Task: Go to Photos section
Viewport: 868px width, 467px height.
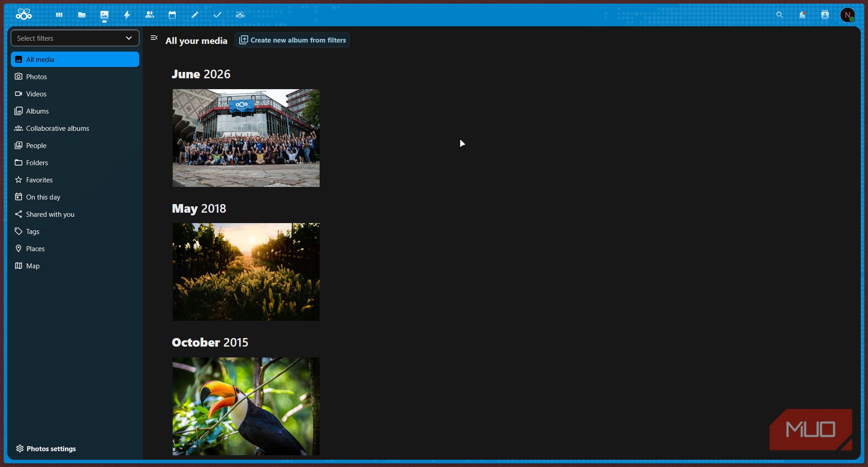Action: point(75,76)
